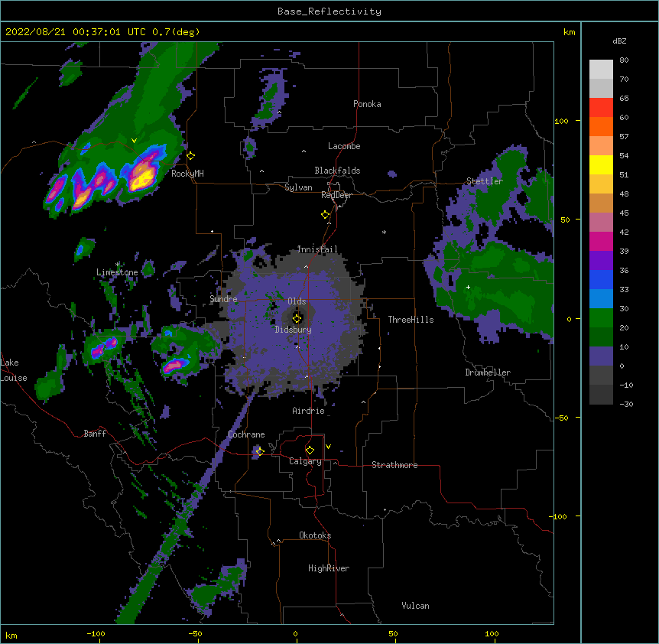Pick the red 60-65 dBZ legend swatch

point(601,108)
